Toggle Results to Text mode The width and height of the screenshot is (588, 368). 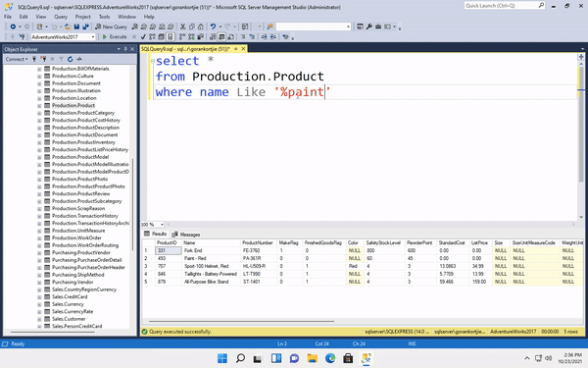coord(213,37)
